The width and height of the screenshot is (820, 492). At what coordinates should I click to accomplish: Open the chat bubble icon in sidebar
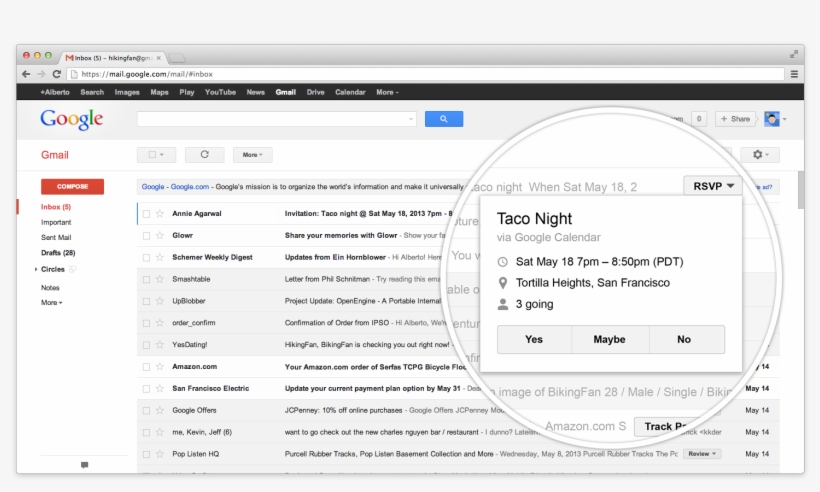pos(85,465)
